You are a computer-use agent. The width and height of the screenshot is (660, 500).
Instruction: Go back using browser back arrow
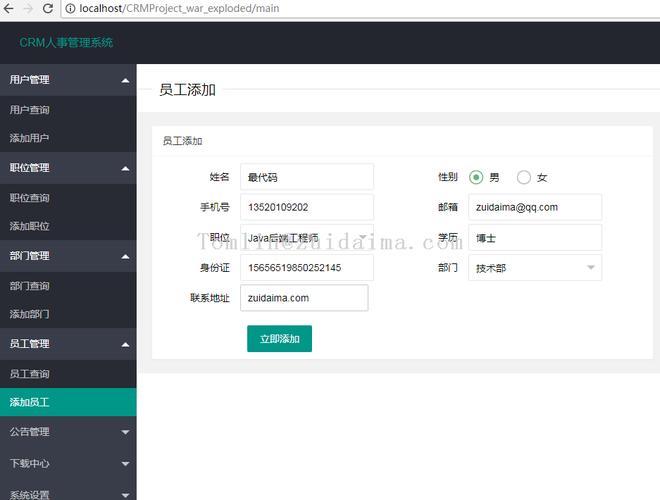point(9,8)
